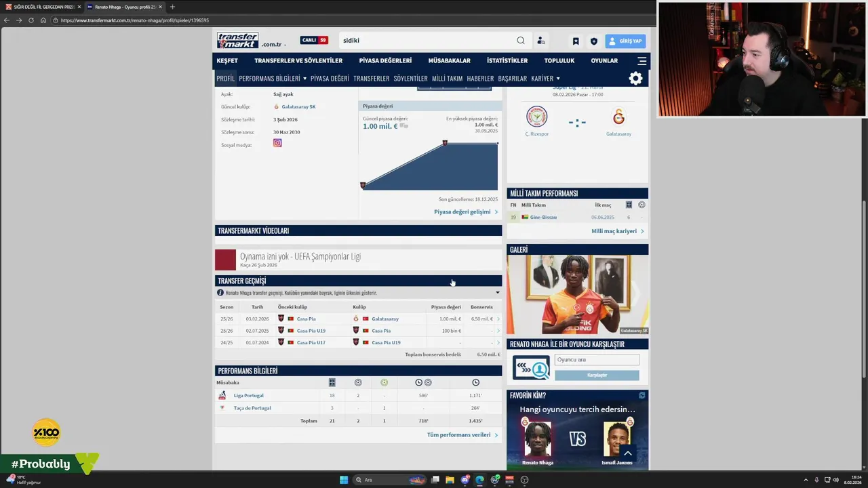Expand the 02.07.2025 transfer row arrow
The image size is (868, 488).
pos(498,331)
